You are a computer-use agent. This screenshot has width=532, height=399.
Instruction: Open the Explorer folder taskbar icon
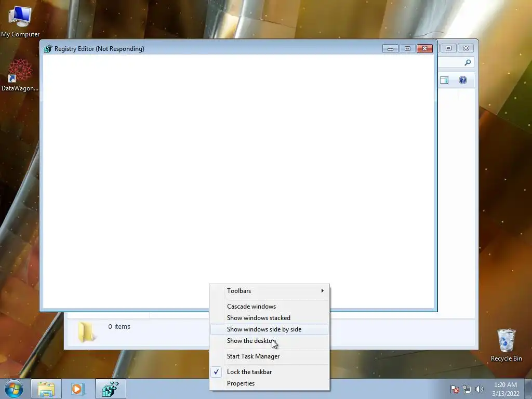tap(46, 389)
